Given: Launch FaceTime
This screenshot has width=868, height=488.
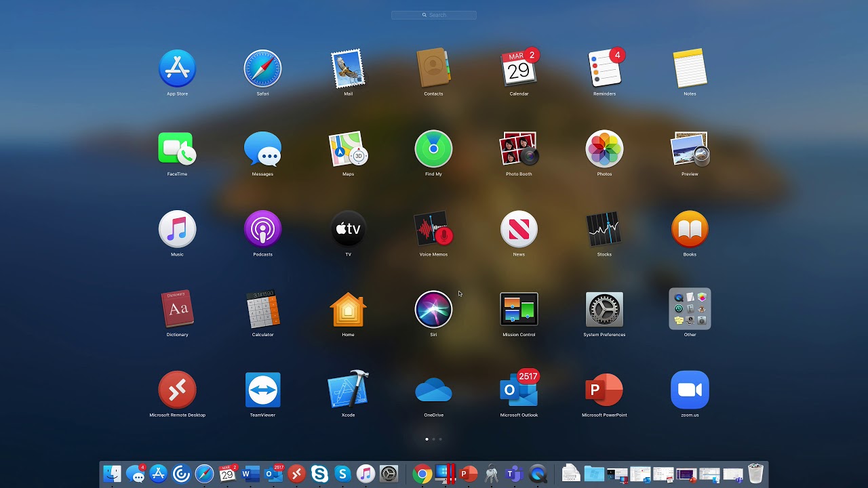Looking at the screenshot, I should (177, 148).
